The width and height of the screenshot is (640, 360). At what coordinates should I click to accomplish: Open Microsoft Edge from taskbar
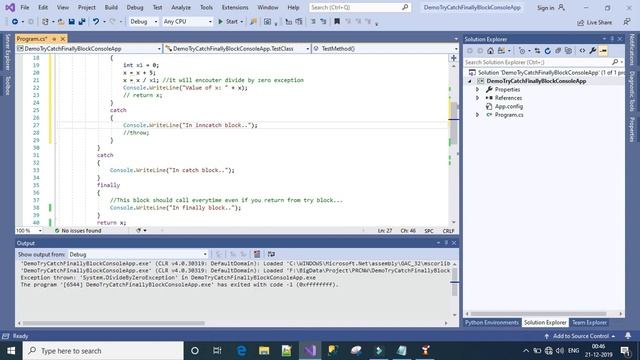click(241, 351)
